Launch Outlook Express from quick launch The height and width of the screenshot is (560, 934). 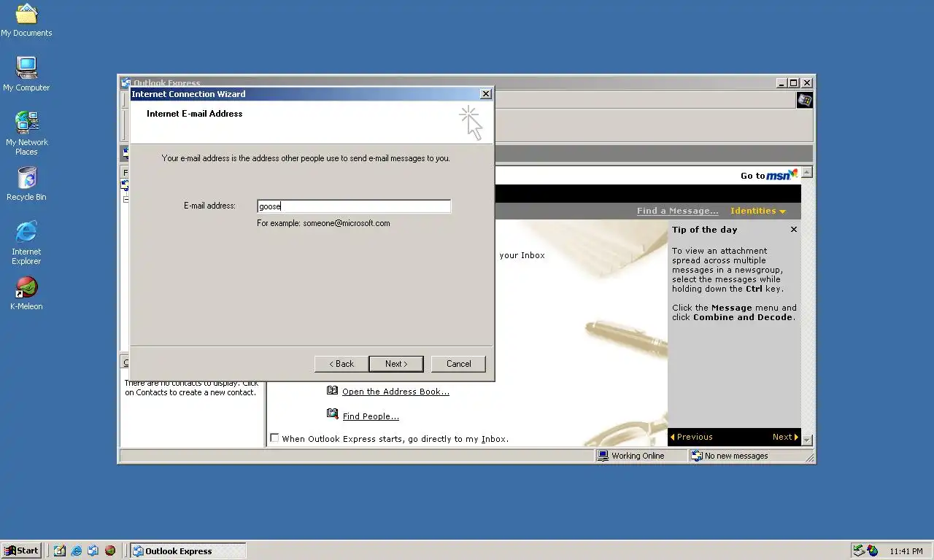pyautogui.click(x=93, y=551)
